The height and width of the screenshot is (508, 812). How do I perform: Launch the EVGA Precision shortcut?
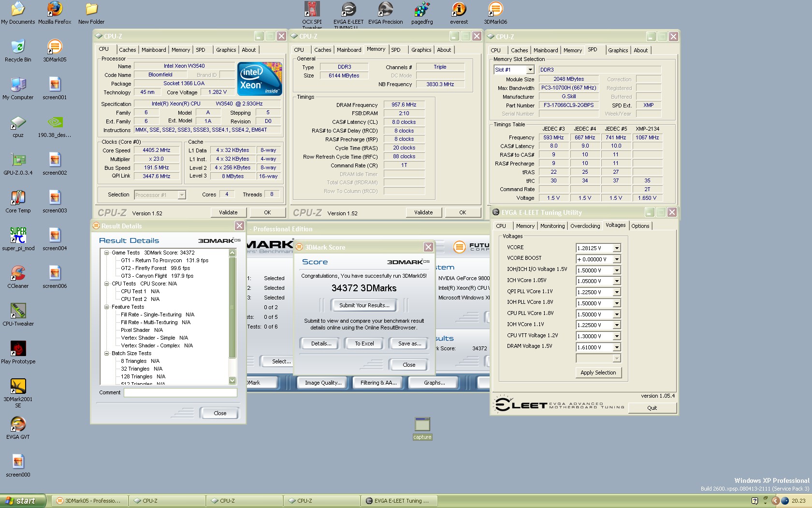[x=385, y=13]
